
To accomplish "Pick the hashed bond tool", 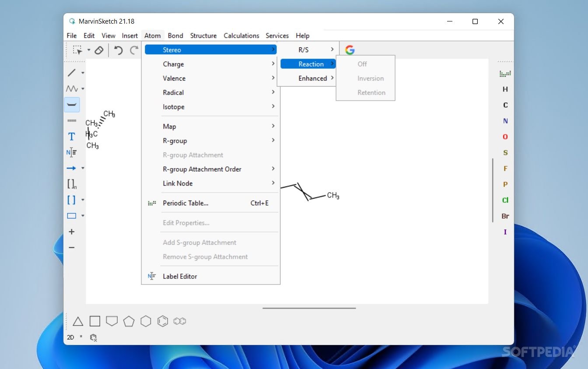I will [72, 120].
